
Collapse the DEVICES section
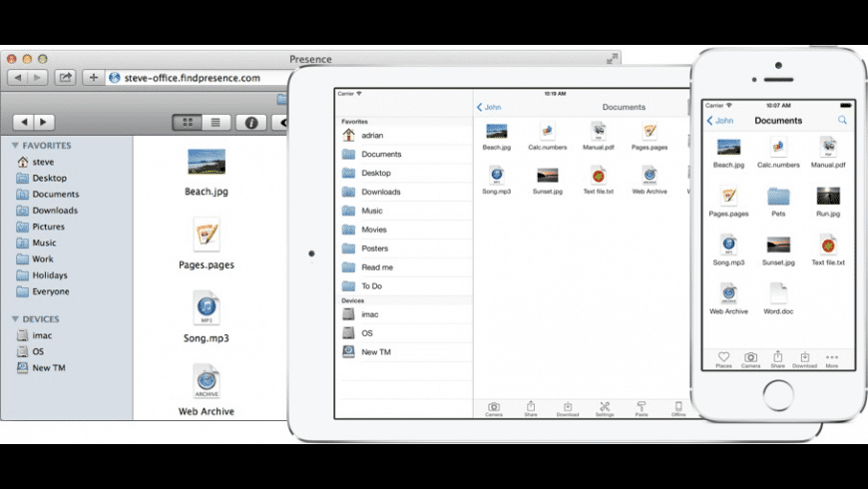15,319
